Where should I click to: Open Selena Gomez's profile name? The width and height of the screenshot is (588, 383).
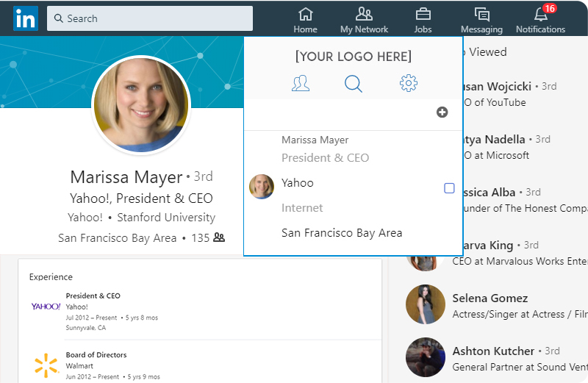(x=490, y=298)
